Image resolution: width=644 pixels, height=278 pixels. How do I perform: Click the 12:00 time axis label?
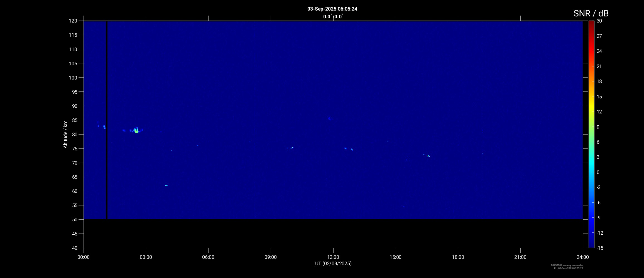[333, 257]
